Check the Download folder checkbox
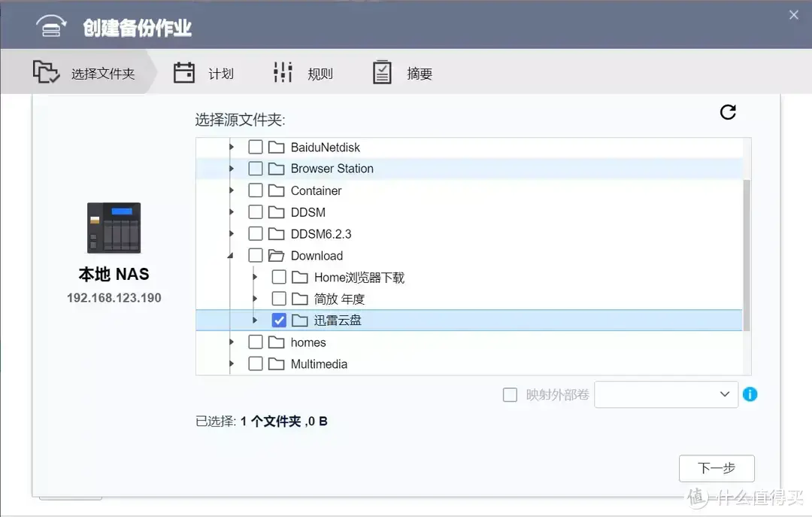812x517 pixels. (x=256, y=255)
